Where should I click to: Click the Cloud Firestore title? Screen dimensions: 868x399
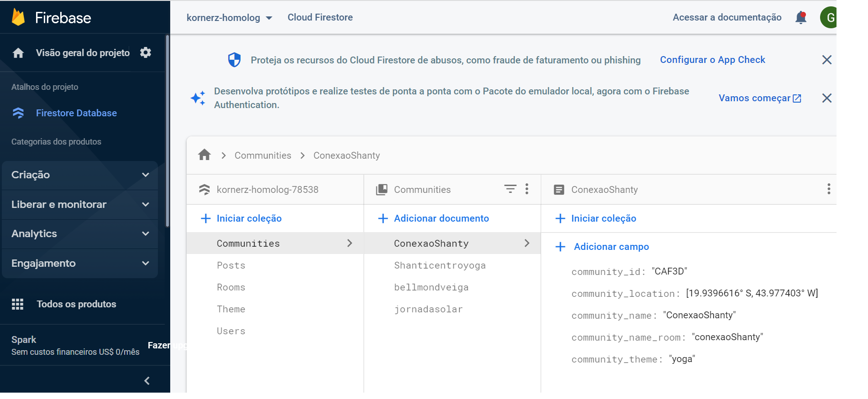pos(320,17)
